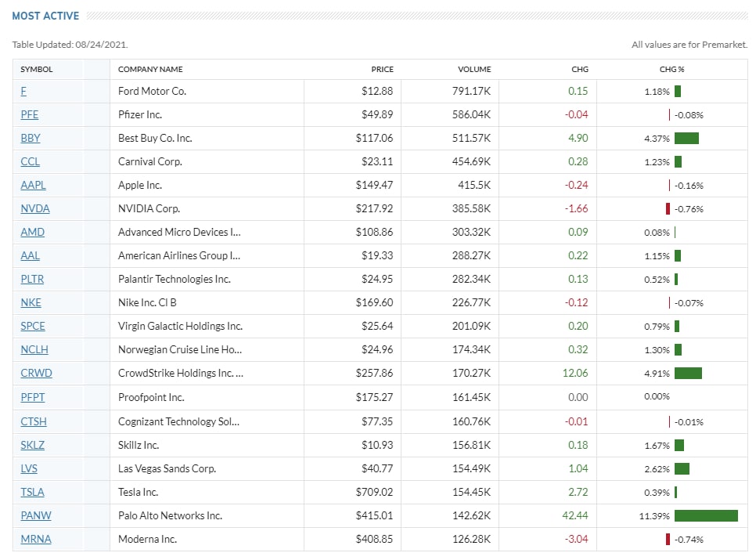Select the Nike Inc. Cl B name
The width and height of the screenshot is (756, 560).
[x=148, y=303]
